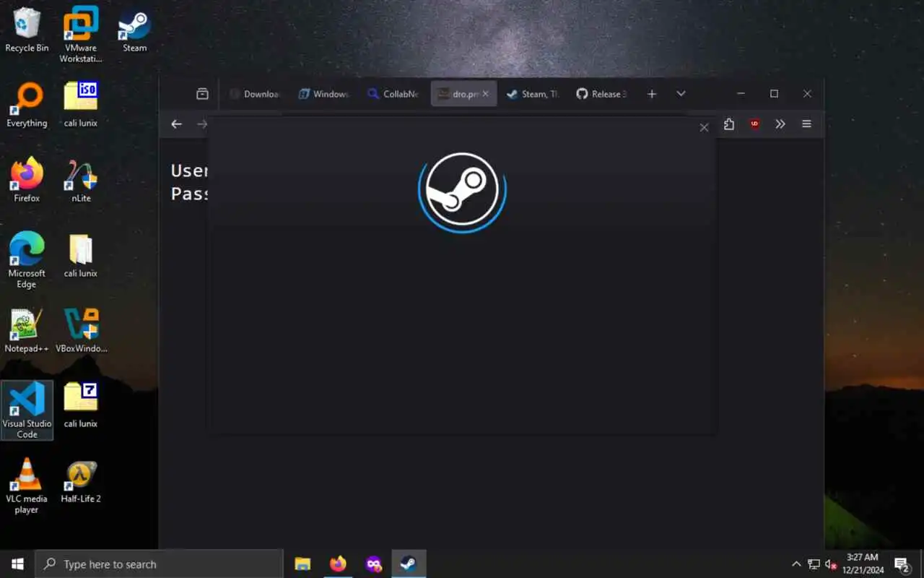
Task: Go back with Firefox's back arrow
Action: (176, 124)
